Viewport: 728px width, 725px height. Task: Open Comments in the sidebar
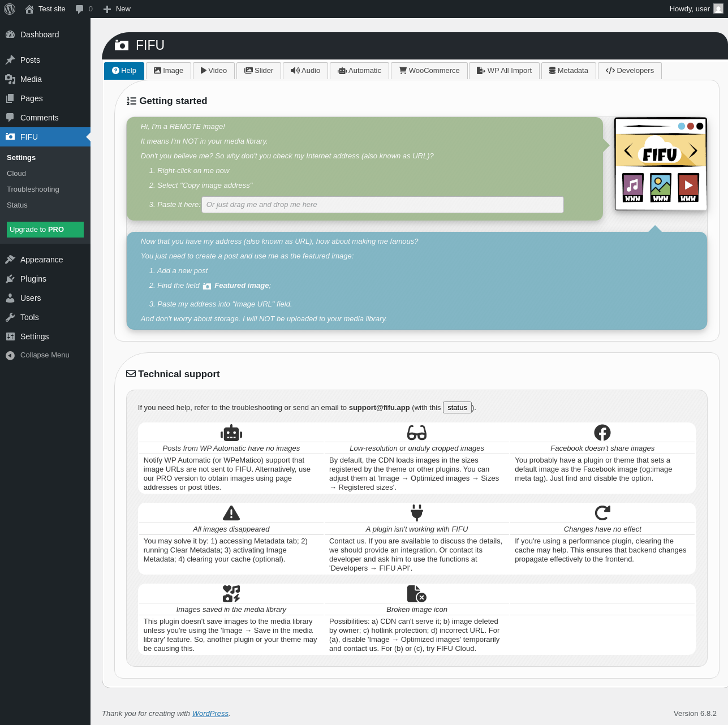(45, 118)
